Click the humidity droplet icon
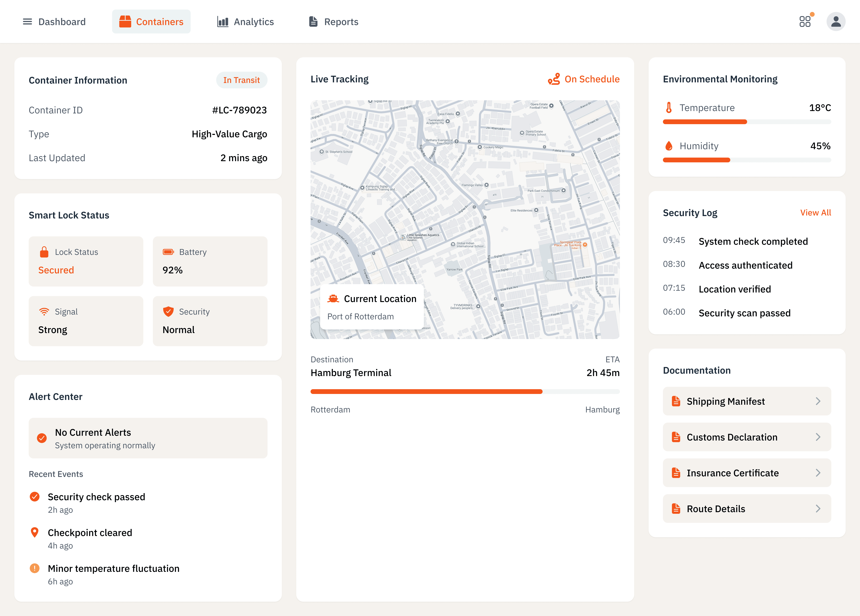 [x=669, y=146]
